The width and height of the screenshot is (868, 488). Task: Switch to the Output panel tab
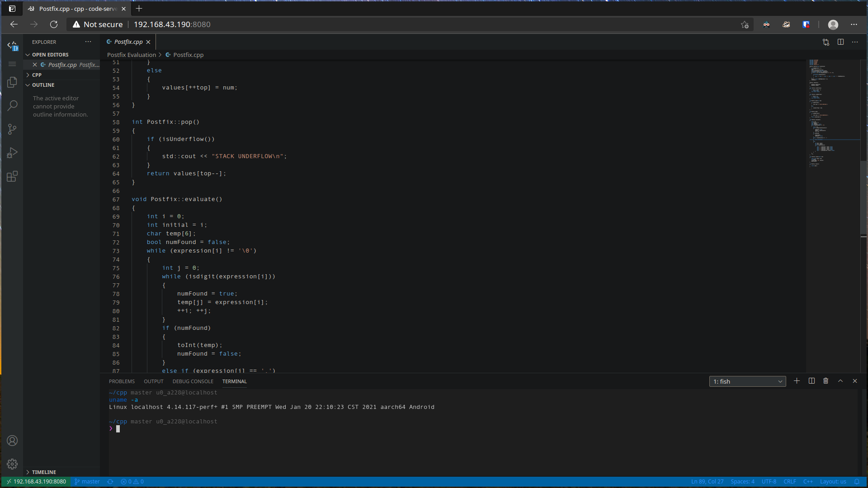point(154,381)
